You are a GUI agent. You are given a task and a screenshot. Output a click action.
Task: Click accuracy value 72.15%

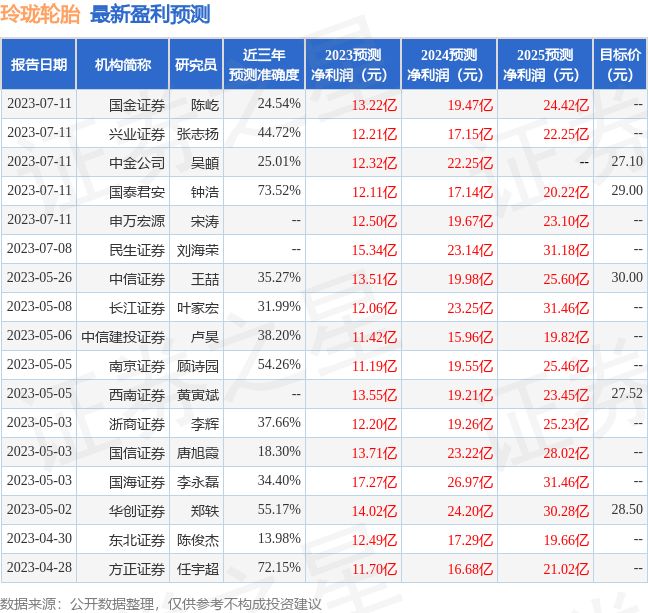click(279, 567)
